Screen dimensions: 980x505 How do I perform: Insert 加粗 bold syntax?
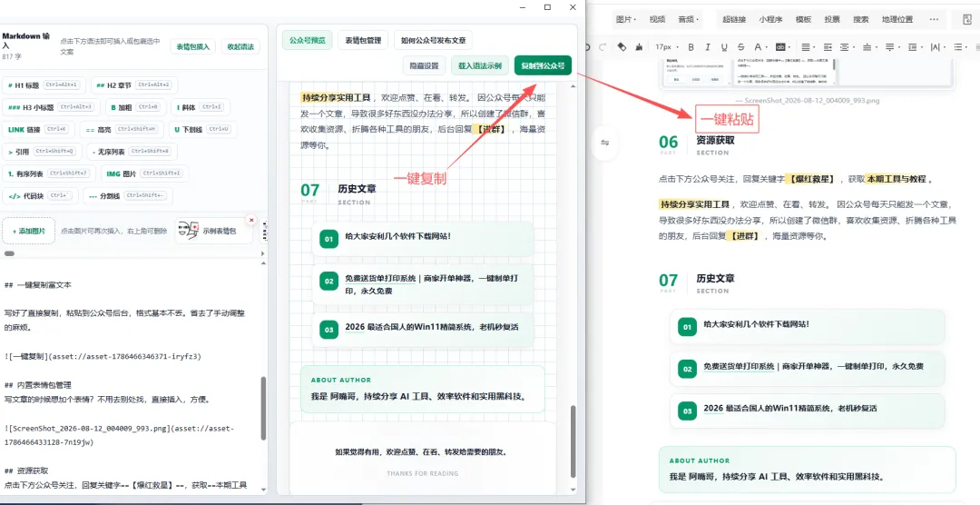(x=135, y=107)
